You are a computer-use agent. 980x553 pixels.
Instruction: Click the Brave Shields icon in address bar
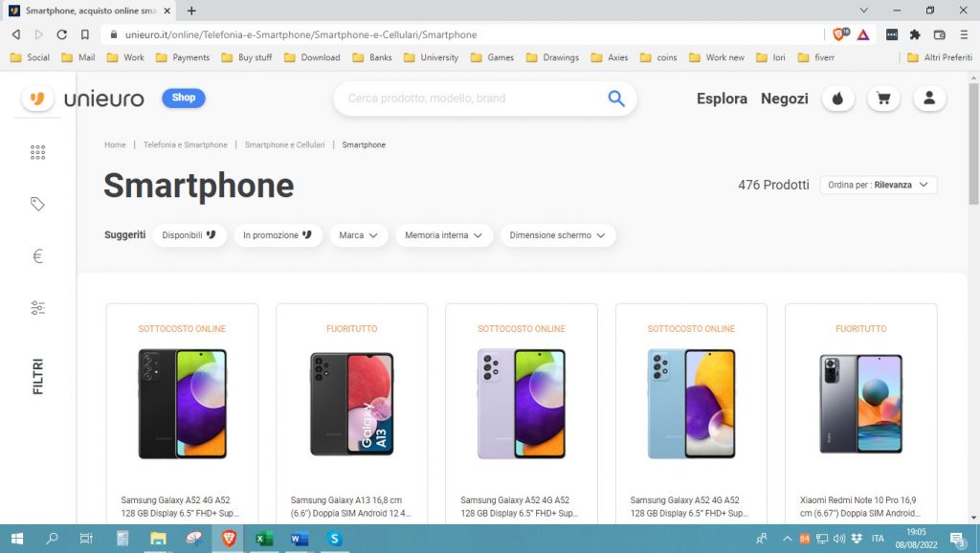point(840,34)
